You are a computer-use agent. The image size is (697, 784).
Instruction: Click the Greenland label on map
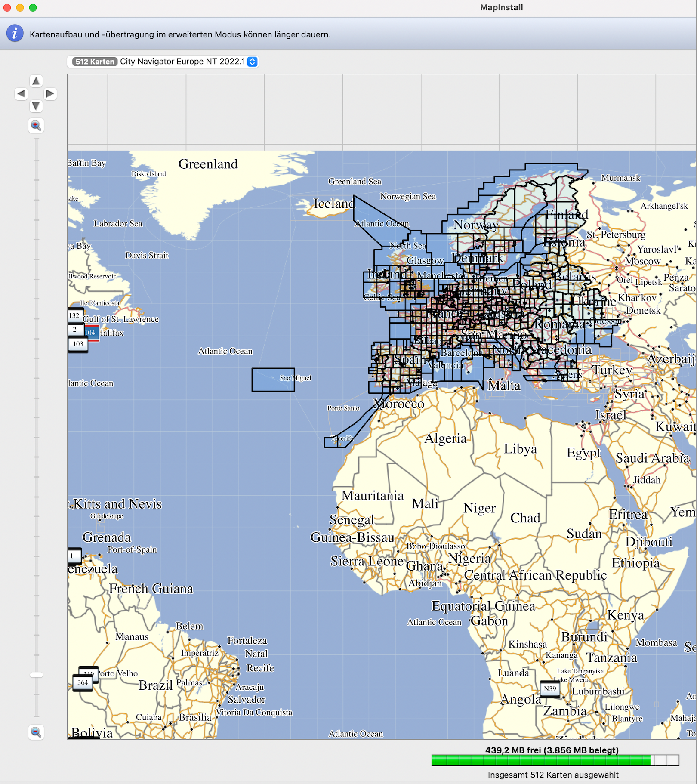tap(208, 164)
